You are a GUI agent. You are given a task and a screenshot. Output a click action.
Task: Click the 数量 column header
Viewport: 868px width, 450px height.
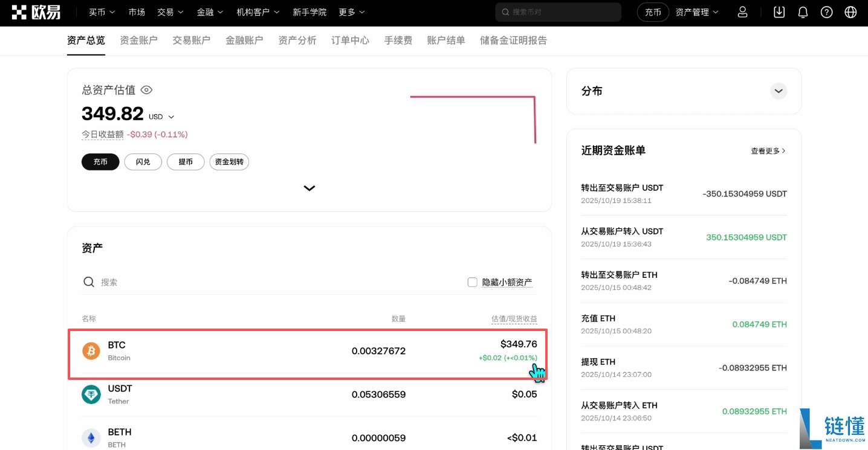click(398, 319)
